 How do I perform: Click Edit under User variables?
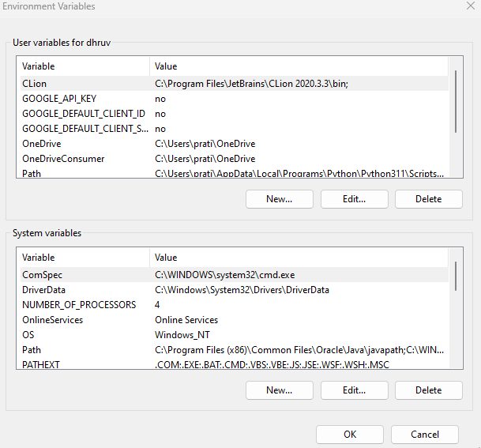pyautogui.click(x=354, y=199)
